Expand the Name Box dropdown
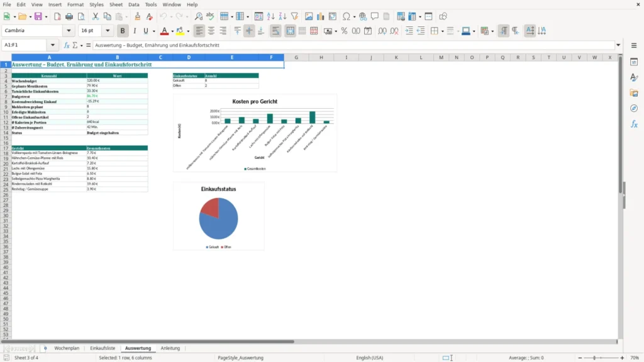The height and width of the screenshot is (362, 644). [x=53, y=45]
